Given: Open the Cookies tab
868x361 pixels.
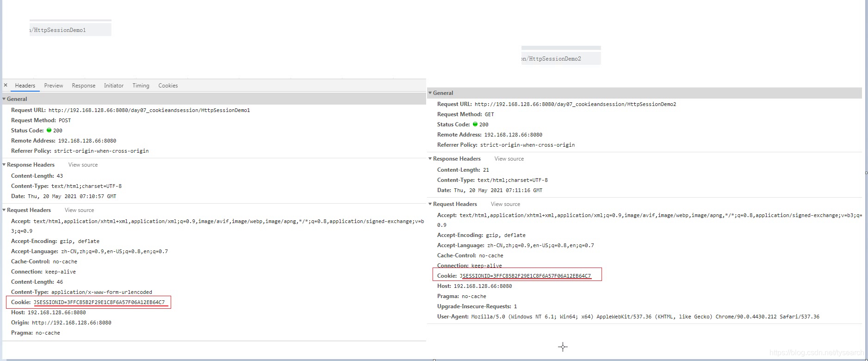Looking at the screenshot, I should tap(168, 86).
